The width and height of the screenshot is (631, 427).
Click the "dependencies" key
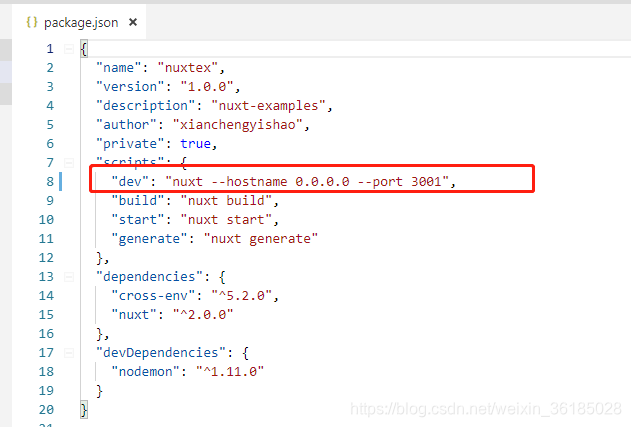pyautogui.click(x=149, y=277)
